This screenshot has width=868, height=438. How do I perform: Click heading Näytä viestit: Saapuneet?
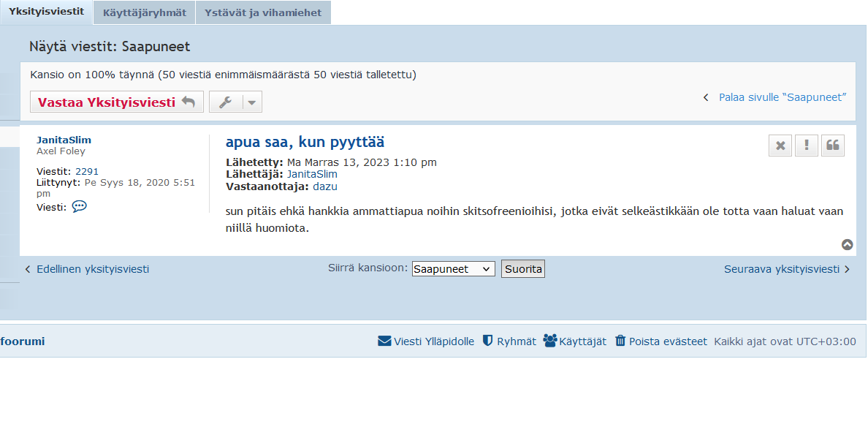pos(110,47)
